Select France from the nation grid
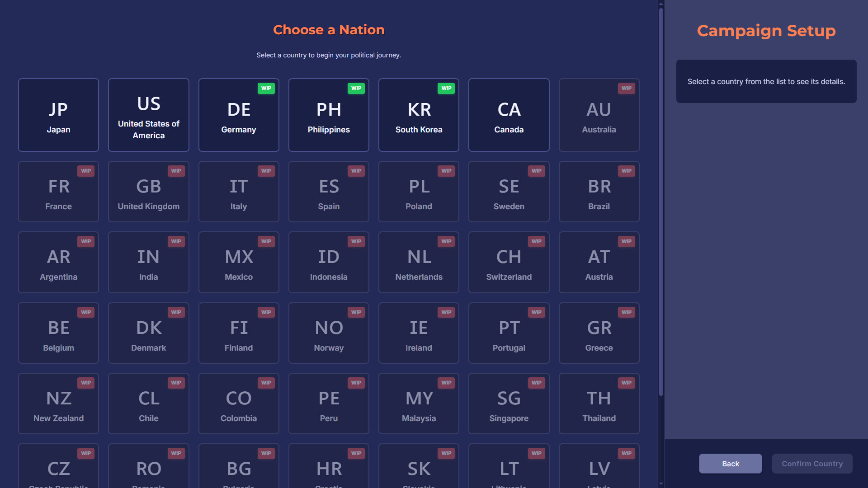 click(x=58, y=192)
